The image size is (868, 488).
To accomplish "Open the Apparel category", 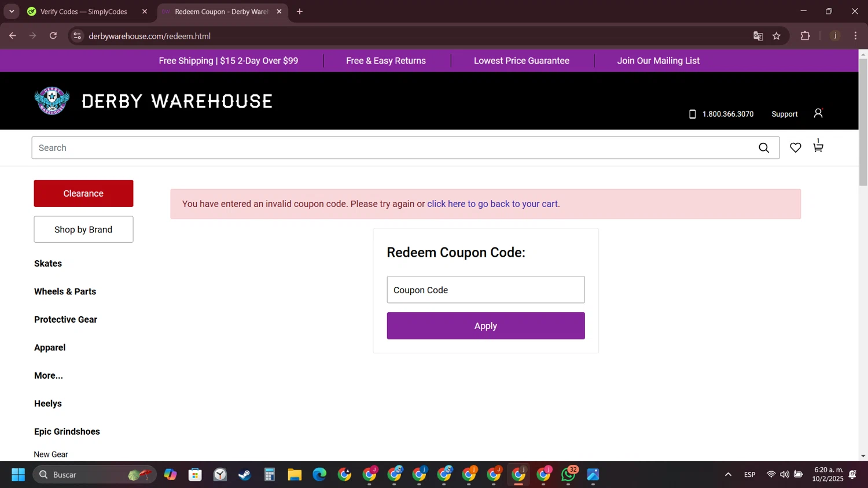I will (x=50, y=347).
